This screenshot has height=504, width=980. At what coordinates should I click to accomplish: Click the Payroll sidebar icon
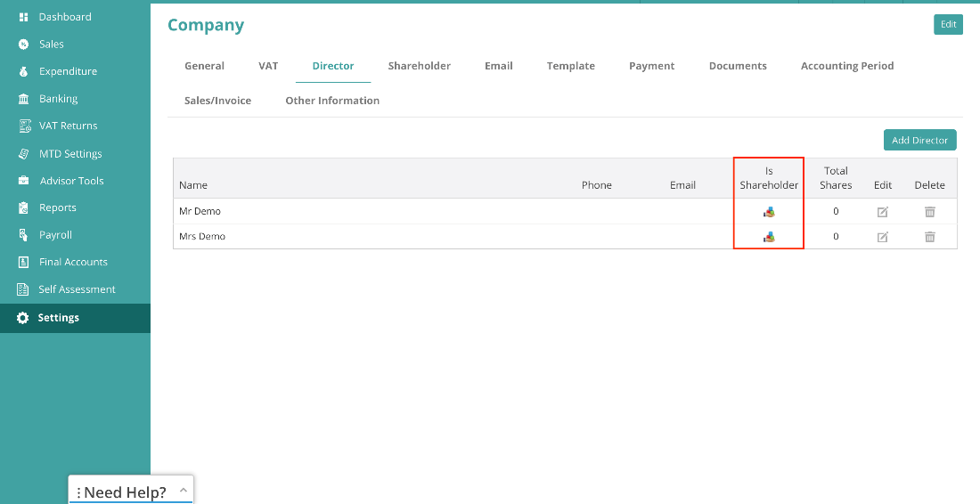point(24,235)
